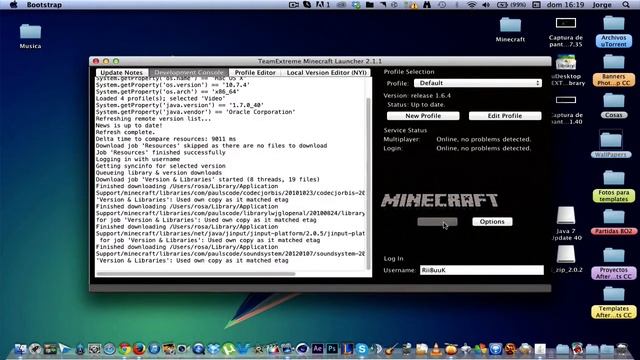Launch Google Chrome from the dock
This screenshot has height=360, width=640.
pos(125,349)
